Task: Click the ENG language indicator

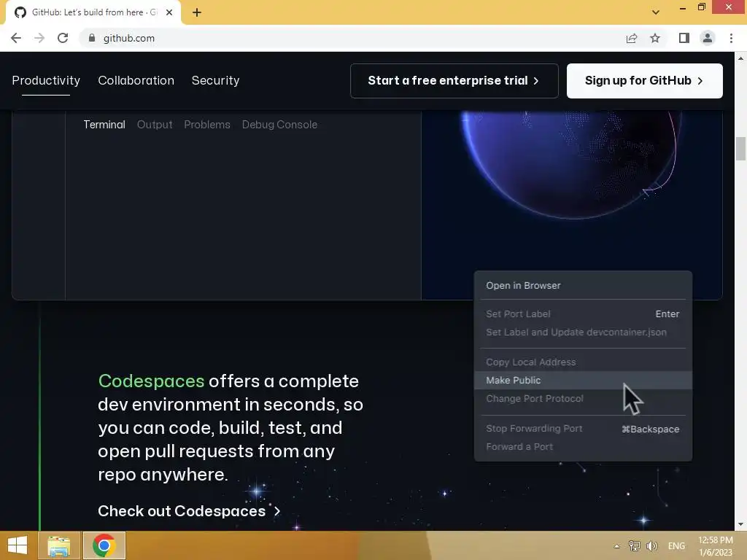Action: 676,545
